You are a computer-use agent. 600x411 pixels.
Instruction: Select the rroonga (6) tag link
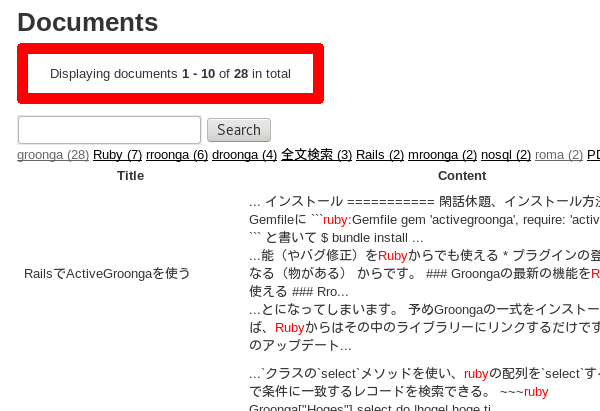tap(177, 155)
